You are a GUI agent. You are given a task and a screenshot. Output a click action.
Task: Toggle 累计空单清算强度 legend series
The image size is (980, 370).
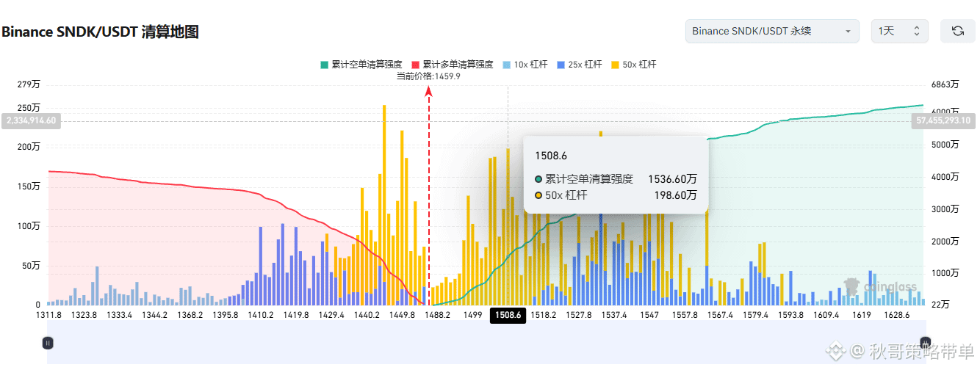tap(361, 65)
